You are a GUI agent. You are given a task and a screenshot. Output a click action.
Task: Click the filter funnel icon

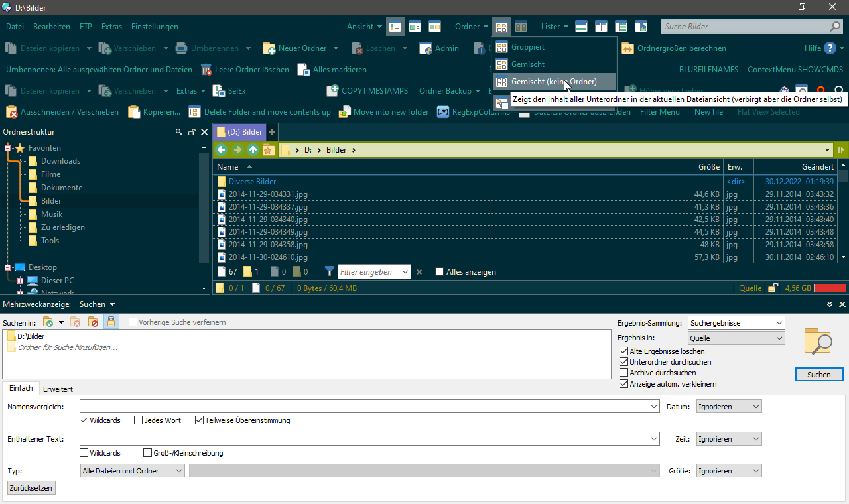point(330,271)
